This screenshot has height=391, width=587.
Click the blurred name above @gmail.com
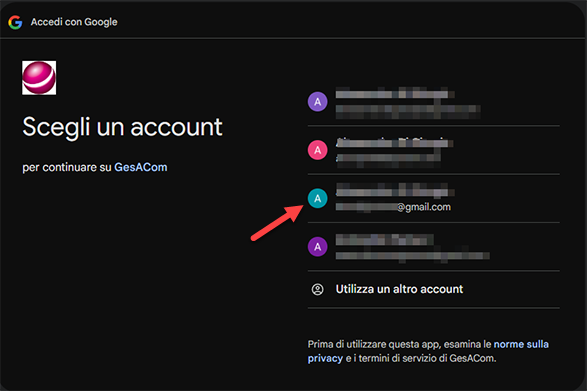(x=395, y=191)
